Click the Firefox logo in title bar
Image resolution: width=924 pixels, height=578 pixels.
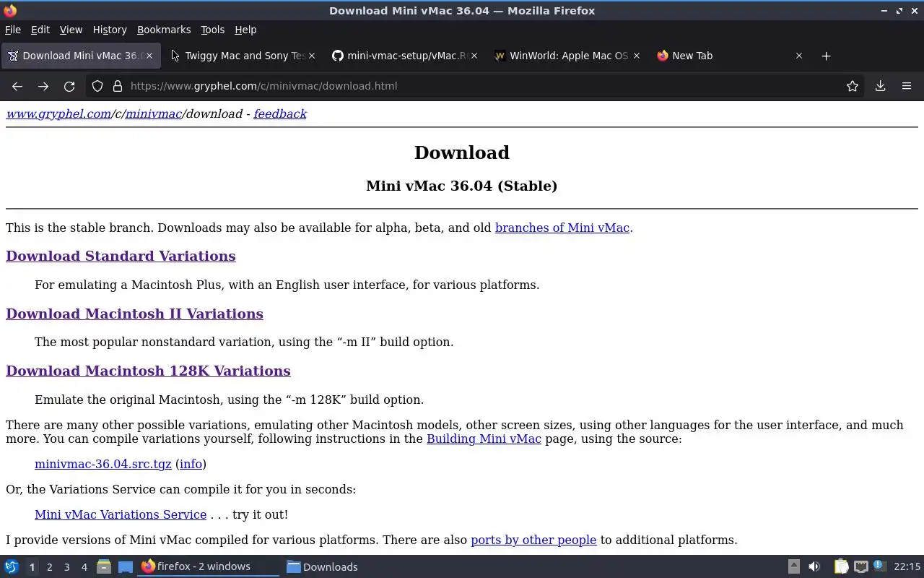(10, 10)
